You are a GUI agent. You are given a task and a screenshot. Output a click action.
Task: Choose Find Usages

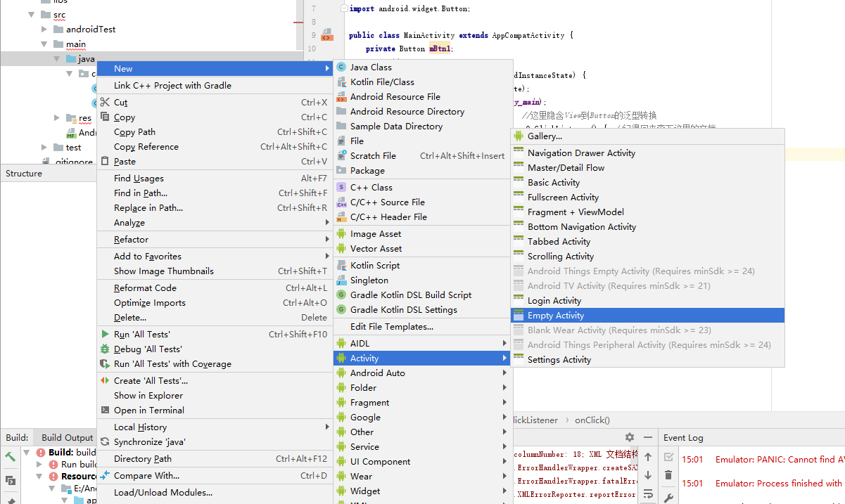(x=215, y=179)
